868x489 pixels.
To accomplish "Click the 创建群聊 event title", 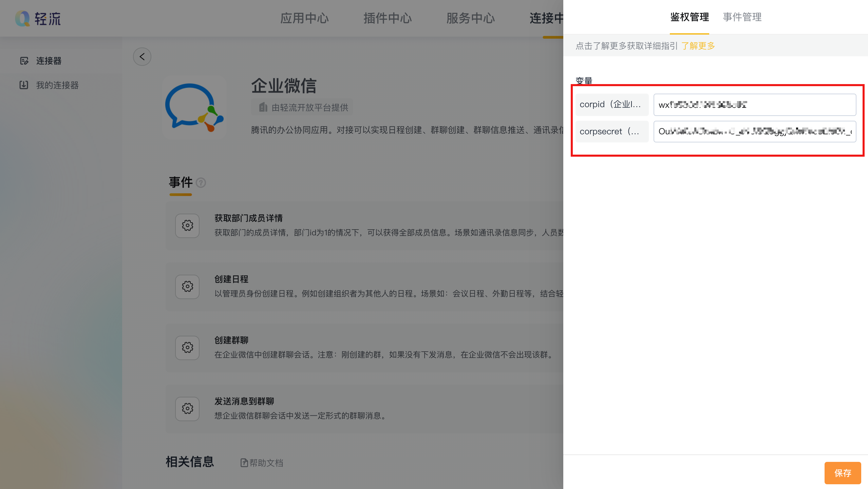I will [x=231, y=340].
